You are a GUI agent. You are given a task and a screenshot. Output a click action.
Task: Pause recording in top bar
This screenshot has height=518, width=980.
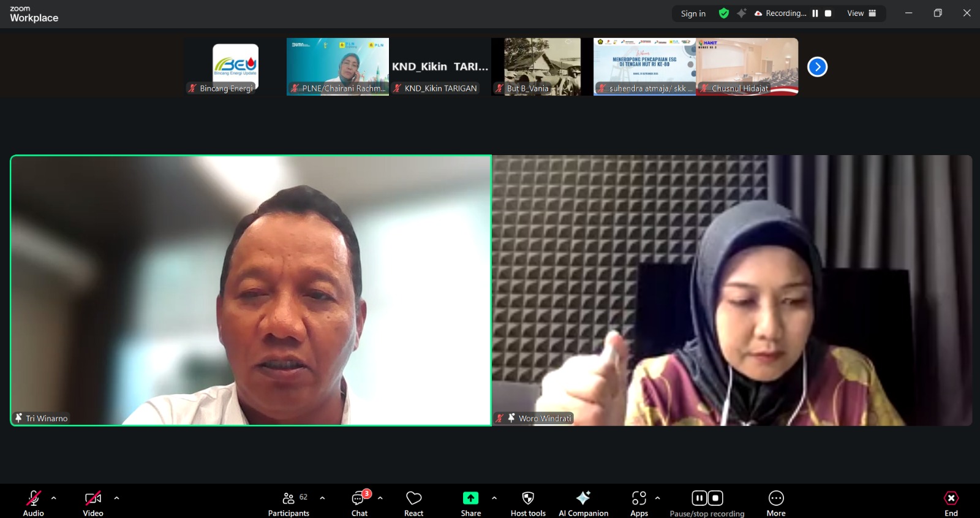[815, 13]
